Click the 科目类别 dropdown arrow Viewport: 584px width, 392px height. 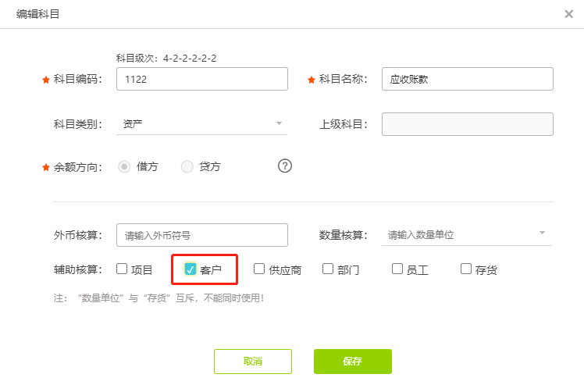point(279,123)
